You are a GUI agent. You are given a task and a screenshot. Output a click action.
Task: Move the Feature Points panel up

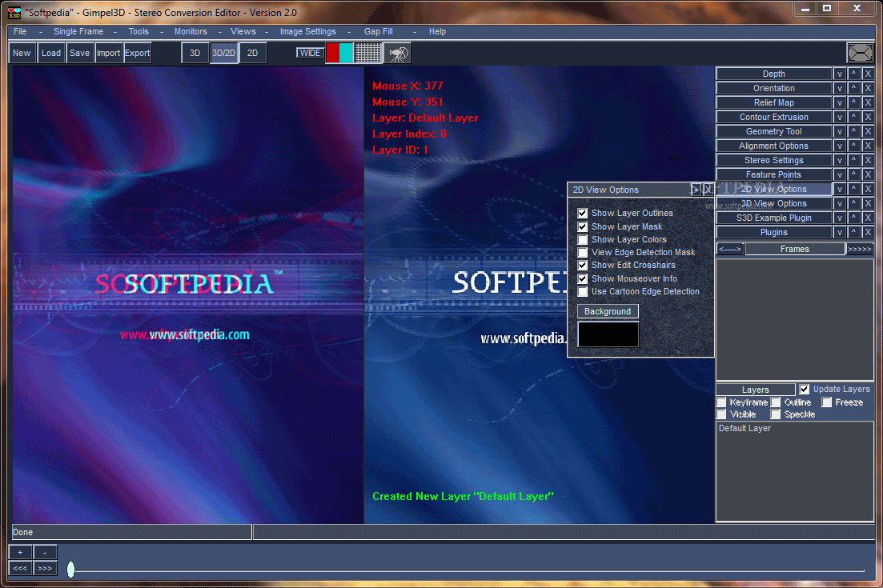(853, 174)
